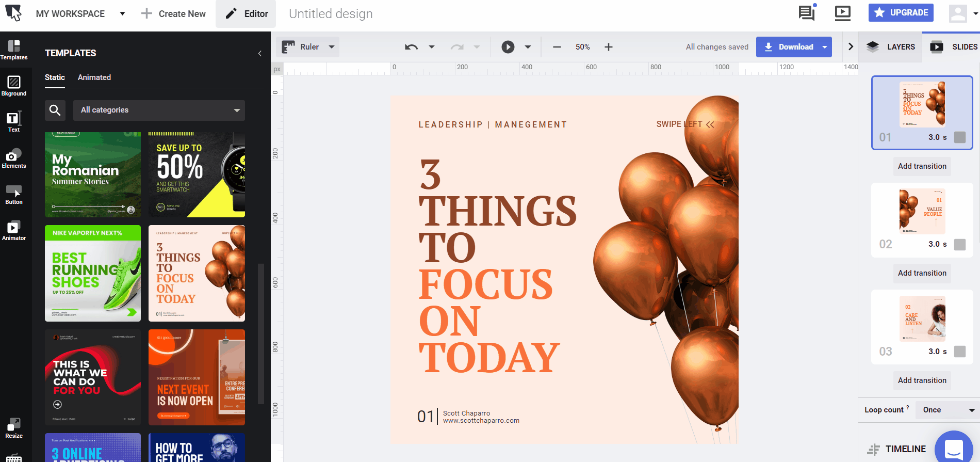Open the Bkground panel
Viewport: 980px width, 462px height.
(13, 86)
